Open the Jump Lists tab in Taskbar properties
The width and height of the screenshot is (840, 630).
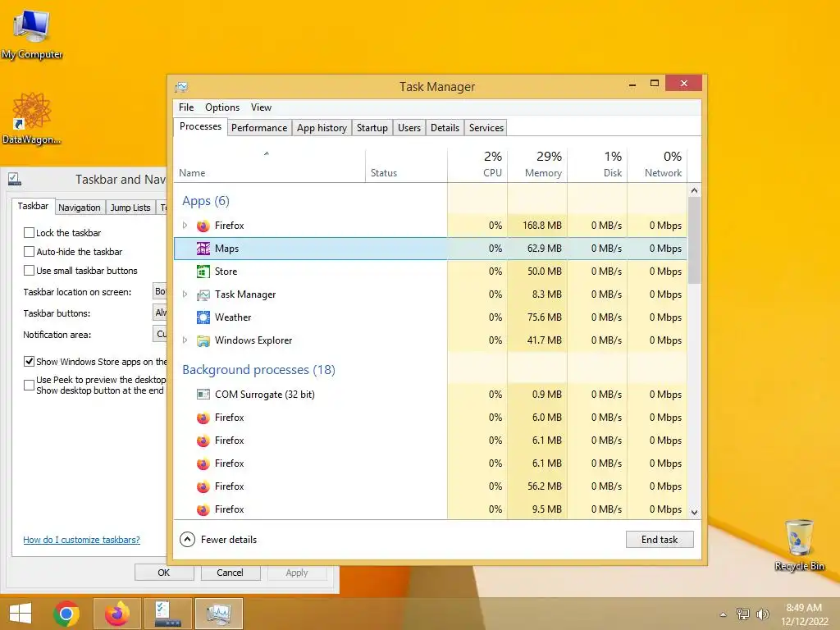130,208
